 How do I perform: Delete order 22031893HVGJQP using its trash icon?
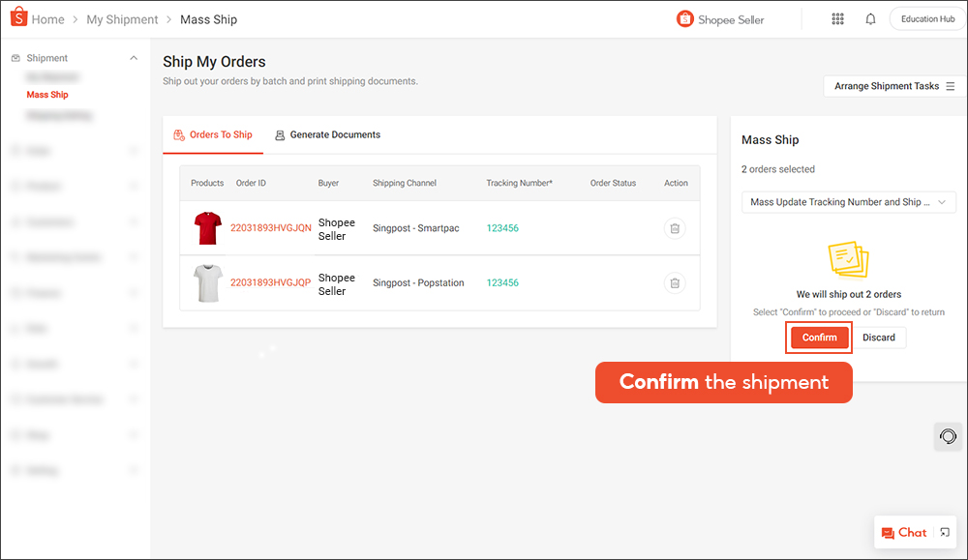tap(675, 282)
